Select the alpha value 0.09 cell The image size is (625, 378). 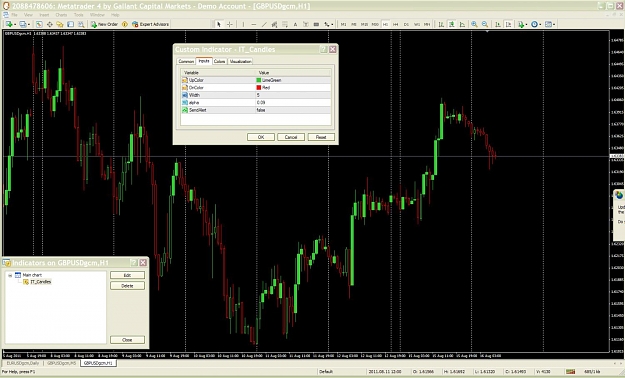[x=293, y=102]
